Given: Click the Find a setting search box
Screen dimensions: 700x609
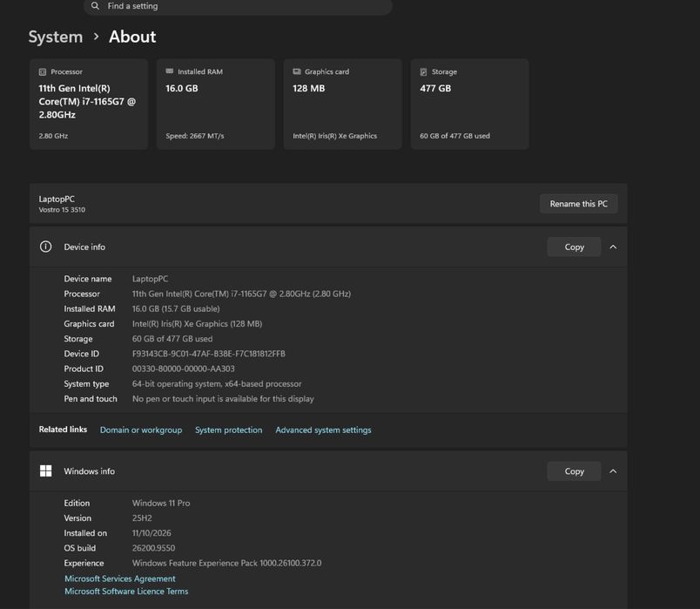Looking at the screenshot, I should pos(238,6).
